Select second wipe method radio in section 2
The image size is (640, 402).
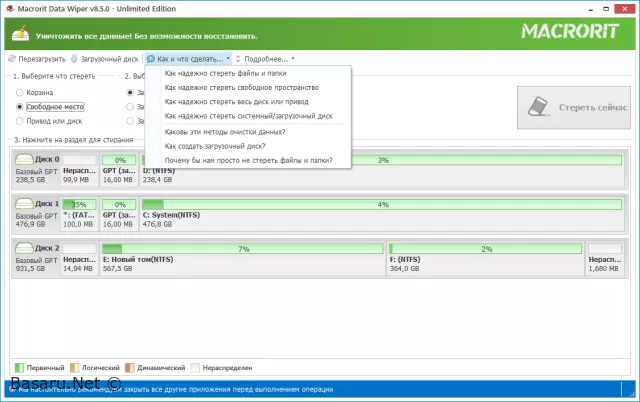[130, 107]
